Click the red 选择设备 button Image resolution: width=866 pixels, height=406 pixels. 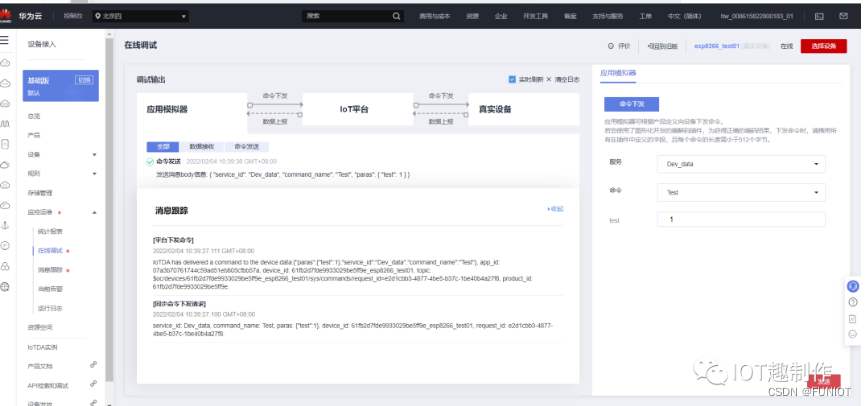click(823, 46)
